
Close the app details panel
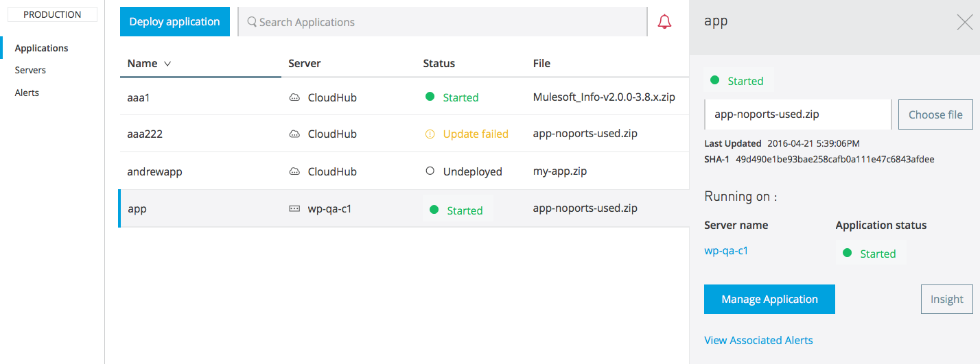[964, 23]
